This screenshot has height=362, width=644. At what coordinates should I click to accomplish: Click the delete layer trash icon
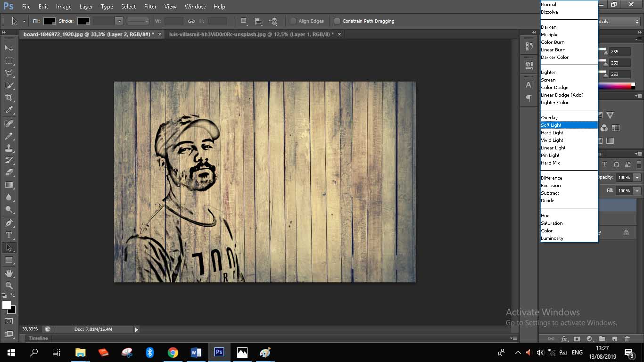627,339
